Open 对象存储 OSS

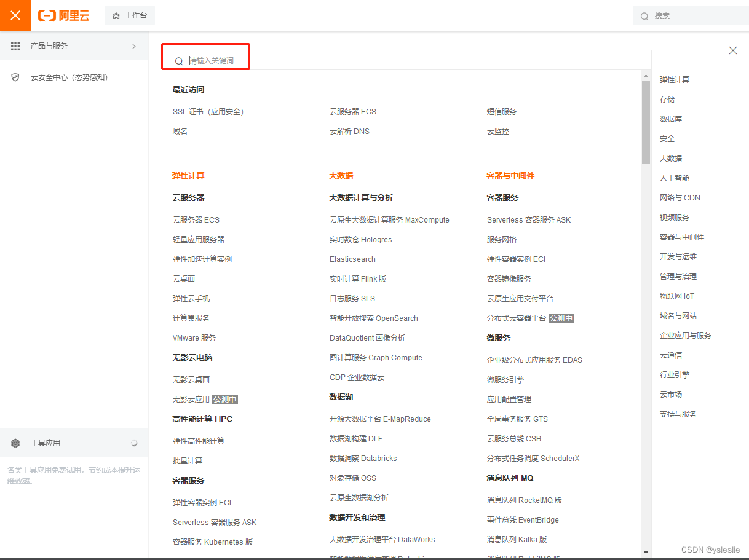pos(353,478)
